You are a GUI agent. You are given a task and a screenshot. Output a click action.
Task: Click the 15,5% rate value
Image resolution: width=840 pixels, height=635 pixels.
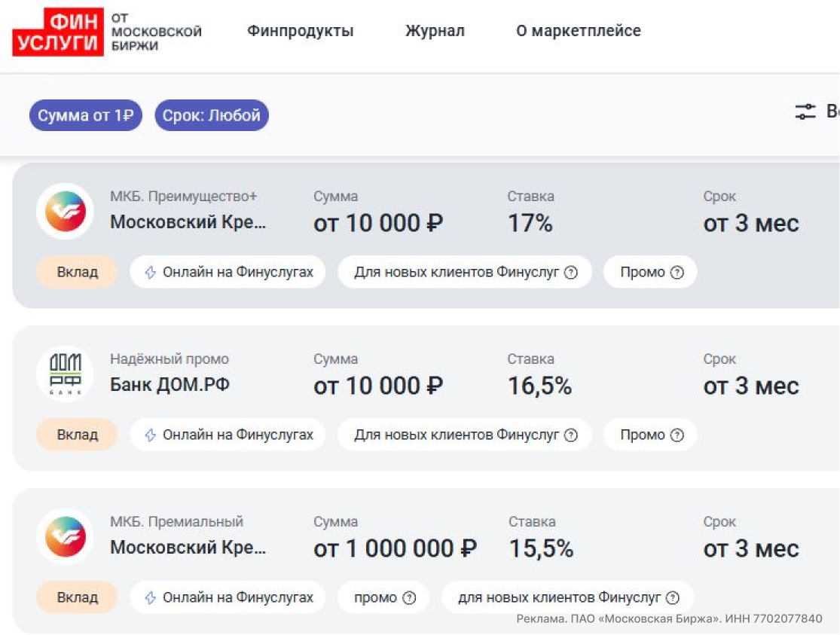tap(540, 548)
